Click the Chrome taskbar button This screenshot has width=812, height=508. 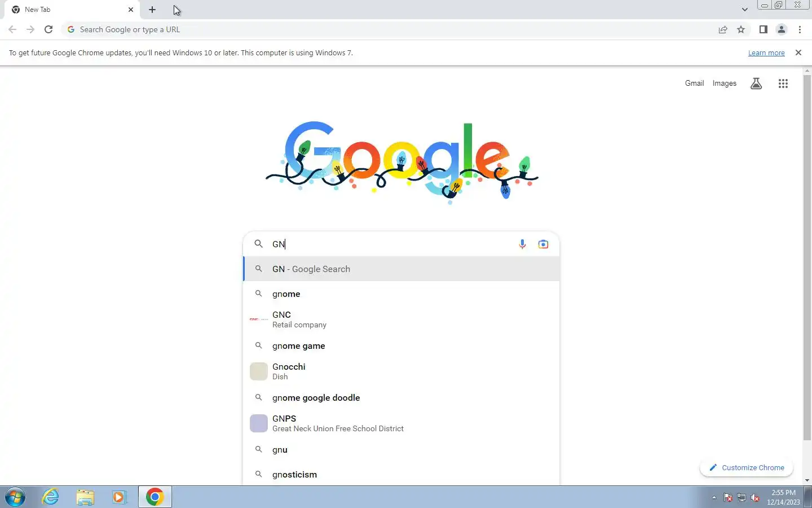155,497
